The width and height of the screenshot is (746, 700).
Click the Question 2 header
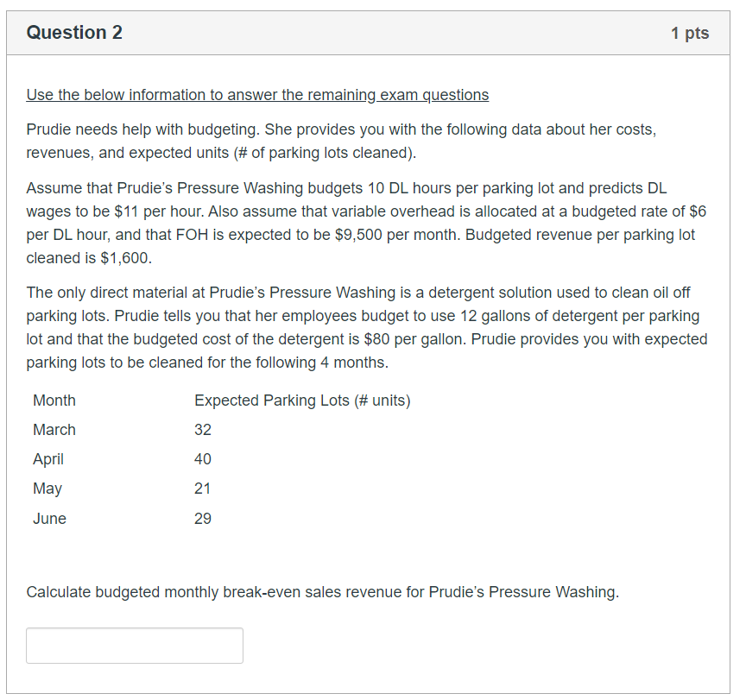(x=75, y=32)
